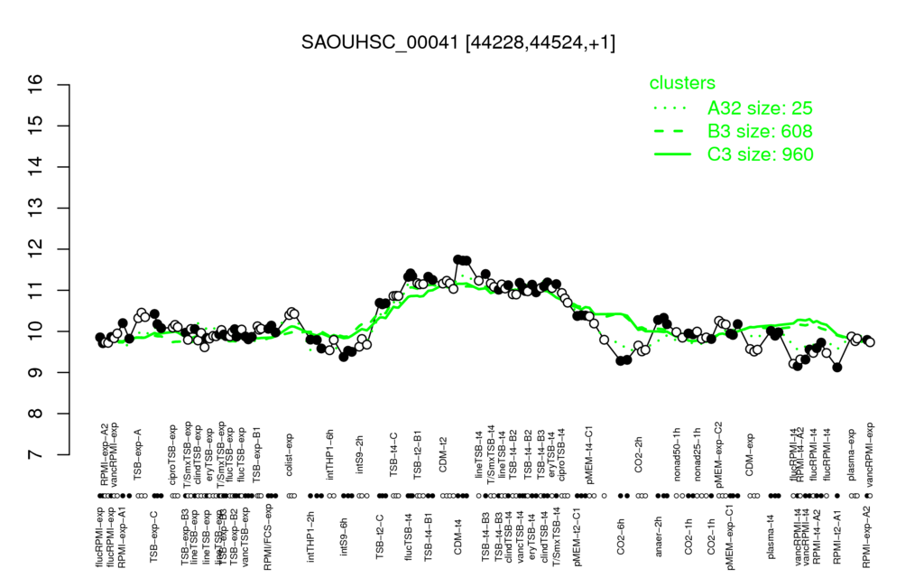Click y-axis tick label 15
The width and height of the screenshot is (924, 578).
[x=36, y=126]
